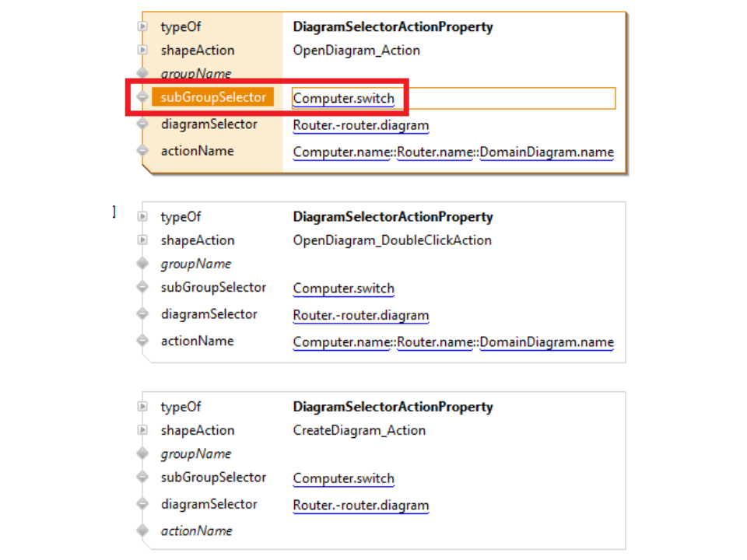Click diamond icon beside groupName in OpenDiagram_DoubleClickAction panel
The width and height of the screenshot is (747, 560).
tap(142, 264)
